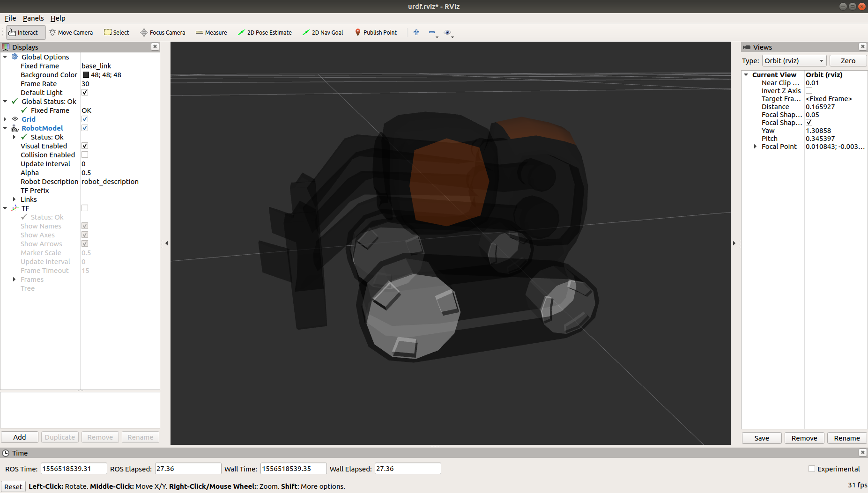Image resolution: width=868 pixels, height=493 pixels.
Task: Toggle the TF display checkbox
Action: (85, 208)
